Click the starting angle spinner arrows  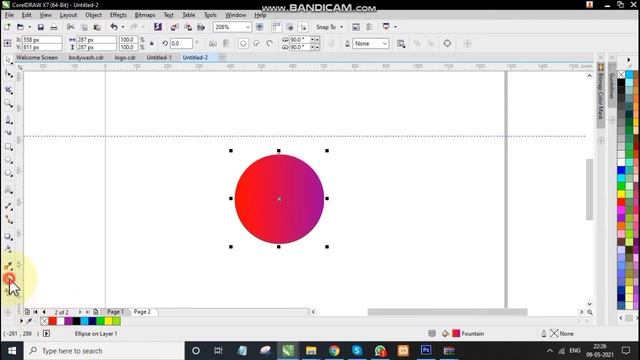coord(315,40)
